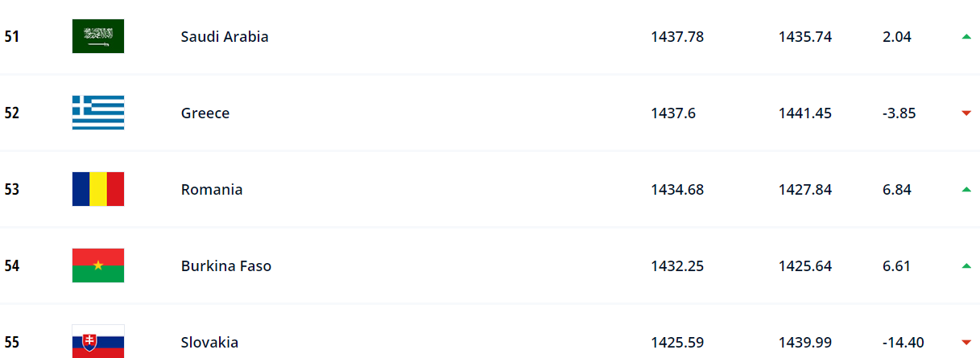The width and height of the screenshot is (980, 358).
Task: Click the Greece flag icon
Action: coord(98,113)
